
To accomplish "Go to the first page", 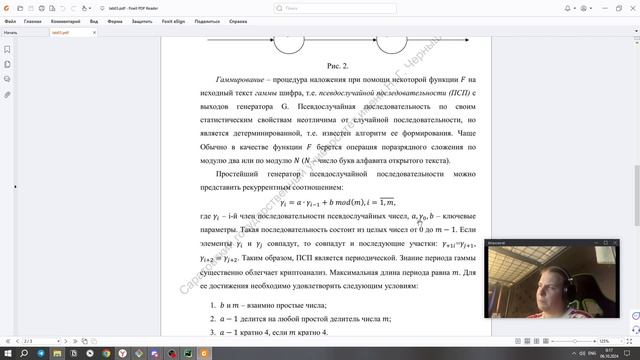I will (8, 341).
